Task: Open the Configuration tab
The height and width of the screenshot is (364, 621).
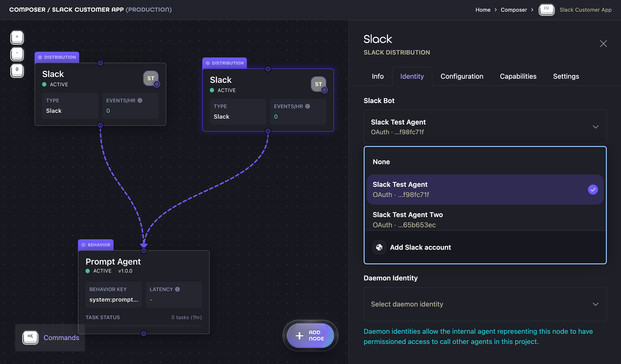Action: point(462,76)
